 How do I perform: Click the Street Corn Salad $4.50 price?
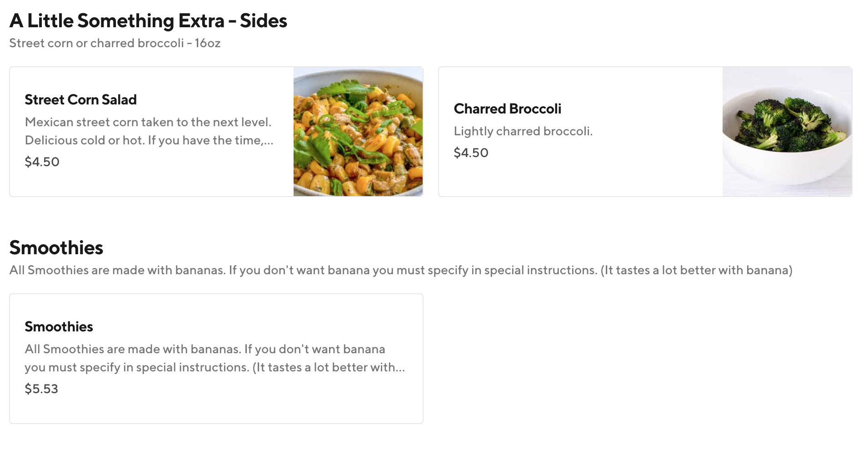(42, 162)
